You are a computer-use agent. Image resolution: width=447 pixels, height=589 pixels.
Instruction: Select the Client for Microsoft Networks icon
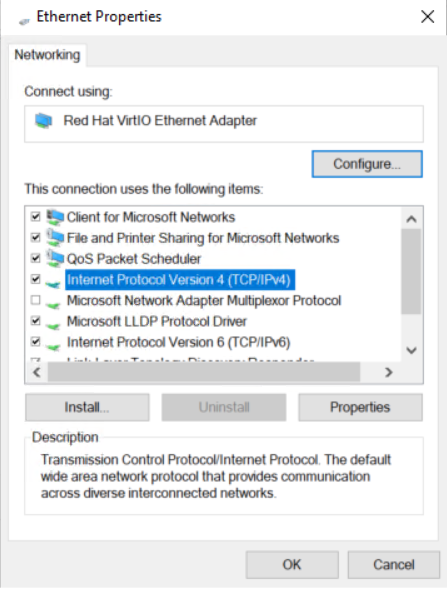(x=55, y=217)
